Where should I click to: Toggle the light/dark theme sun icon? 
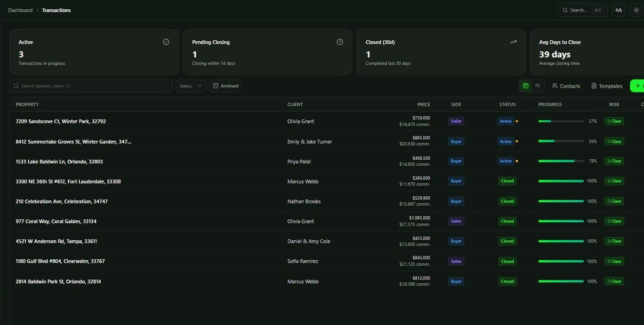pyautogui.click(x=636, y=10)
